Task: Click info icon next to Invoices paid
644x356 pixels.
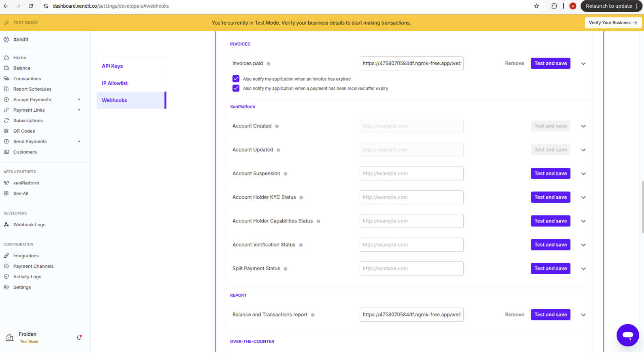Action: pos(269,64)
